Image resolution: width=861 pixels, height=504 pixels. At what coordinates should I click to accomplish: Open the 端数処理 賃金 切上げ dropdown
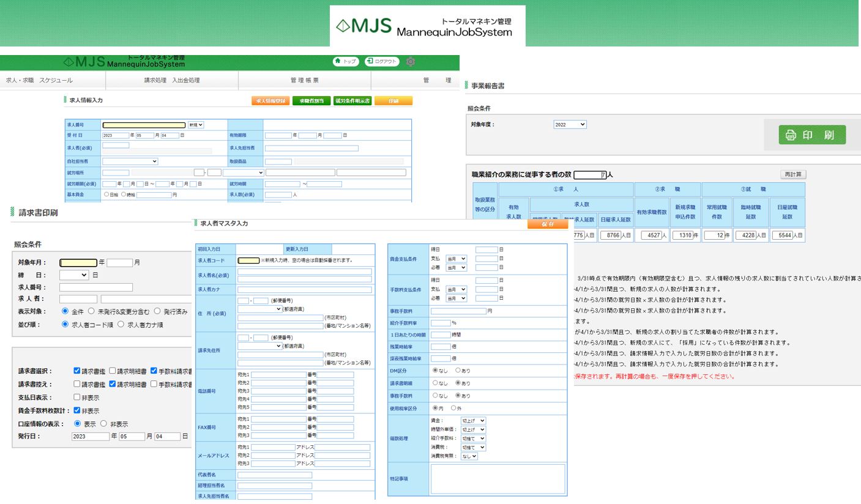pos(473,421)
